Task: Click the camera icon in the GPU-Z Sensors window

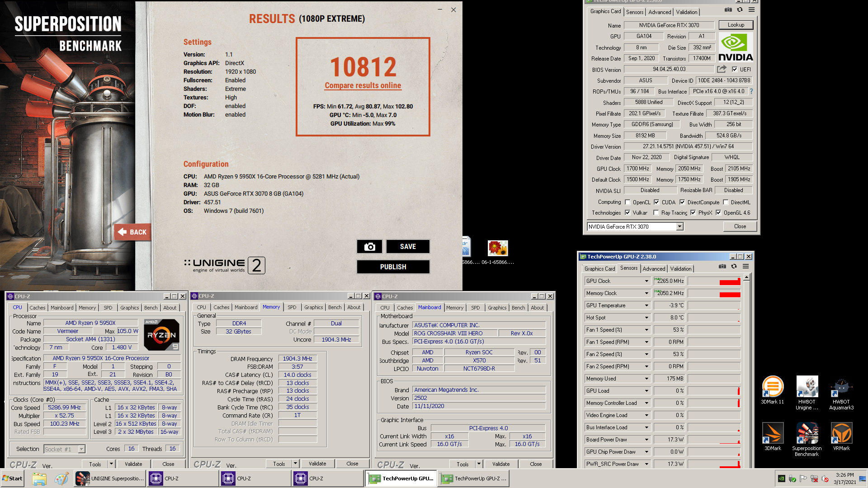Action: click(722, 267)
